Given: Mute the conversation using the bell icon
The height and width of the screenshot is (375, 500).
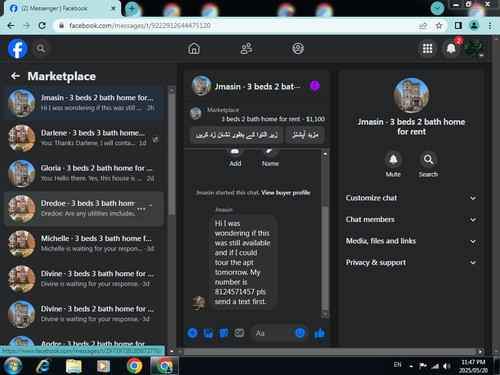Looking at the screenshot, I should (393, 160).
